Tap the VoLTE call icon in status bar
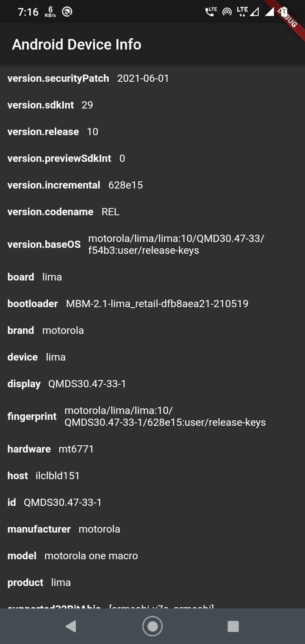This screenshot has height=644, width=305. click(211, 11)
